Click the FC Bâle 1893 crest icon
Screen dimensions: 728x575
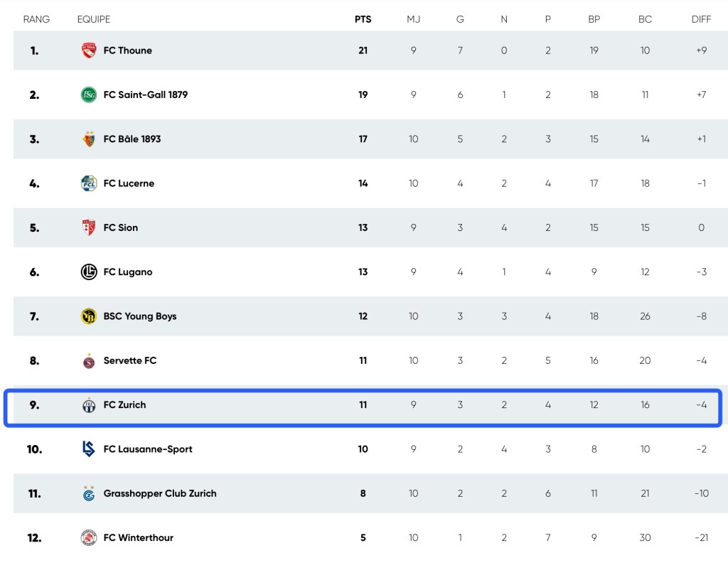click(88, 139)
